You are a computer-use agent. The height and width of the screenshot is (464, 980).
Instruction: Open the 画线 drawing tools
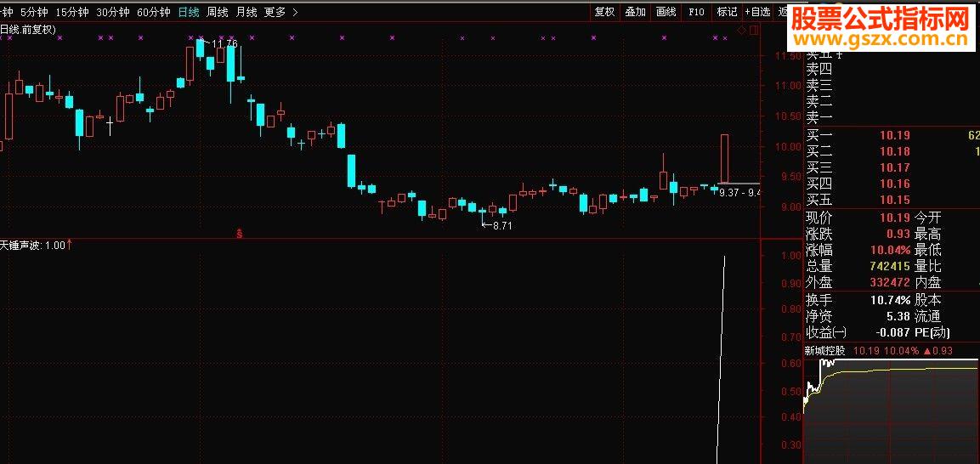[666, 11]
